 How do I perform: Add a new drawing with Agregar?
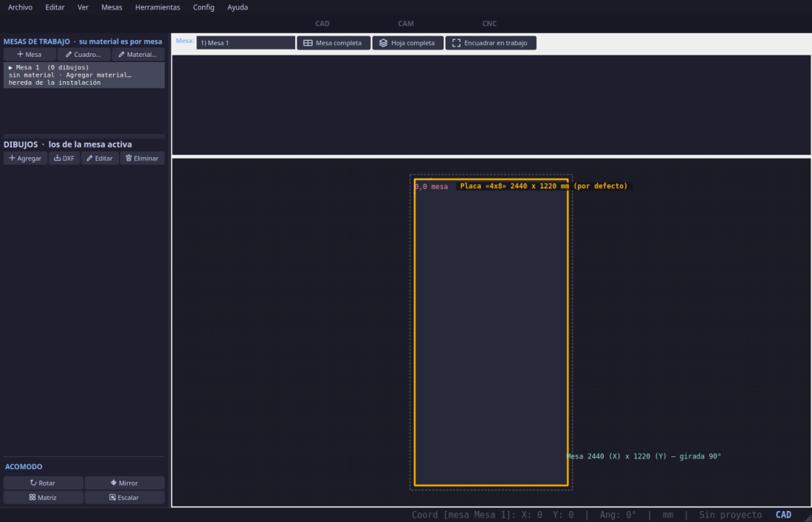25,159
